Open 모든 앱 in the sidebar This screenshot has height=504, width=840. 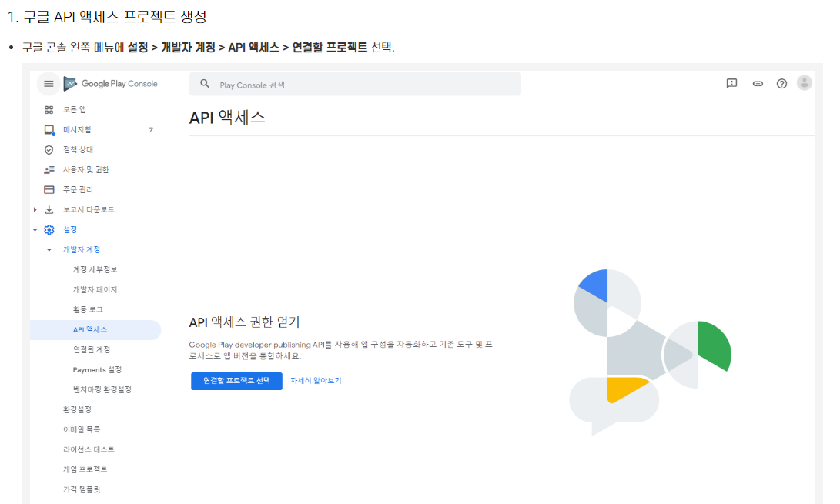click(x=75, y=110)
